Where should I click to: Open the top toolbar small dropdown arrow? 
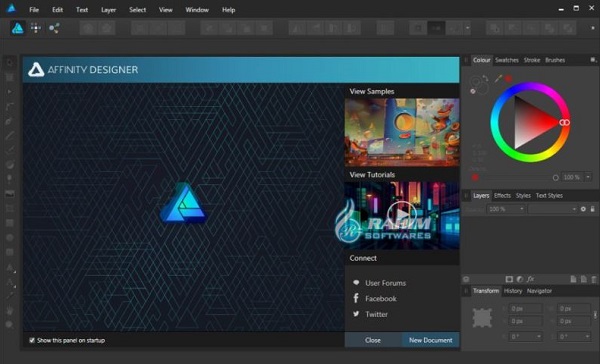[x=467, y=28]
